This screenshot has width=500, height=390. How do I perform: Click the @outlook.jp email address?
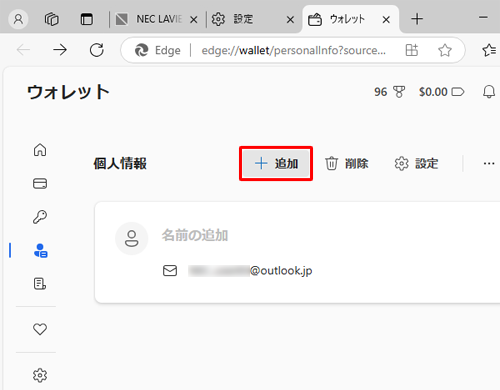tap(250, 271)
